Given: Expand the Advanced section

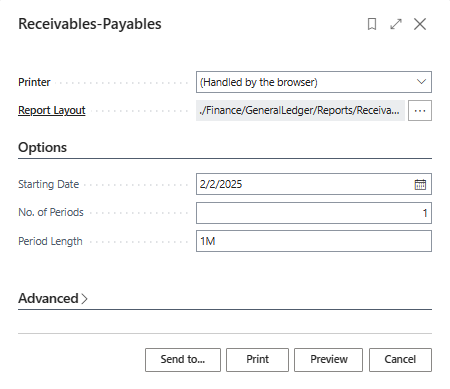Looking at the screenshot, I should click(53, 298).
